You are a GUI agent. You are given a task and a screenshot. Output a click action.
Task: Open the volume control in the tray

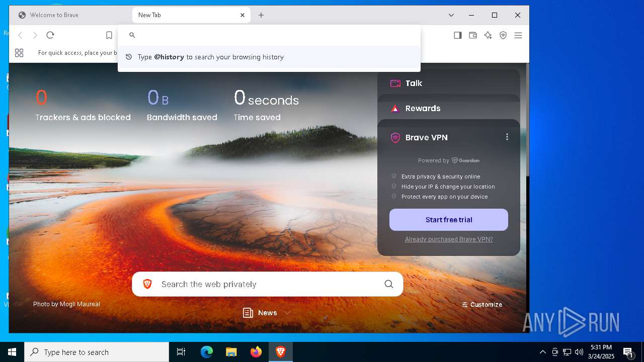coord(579,352)
